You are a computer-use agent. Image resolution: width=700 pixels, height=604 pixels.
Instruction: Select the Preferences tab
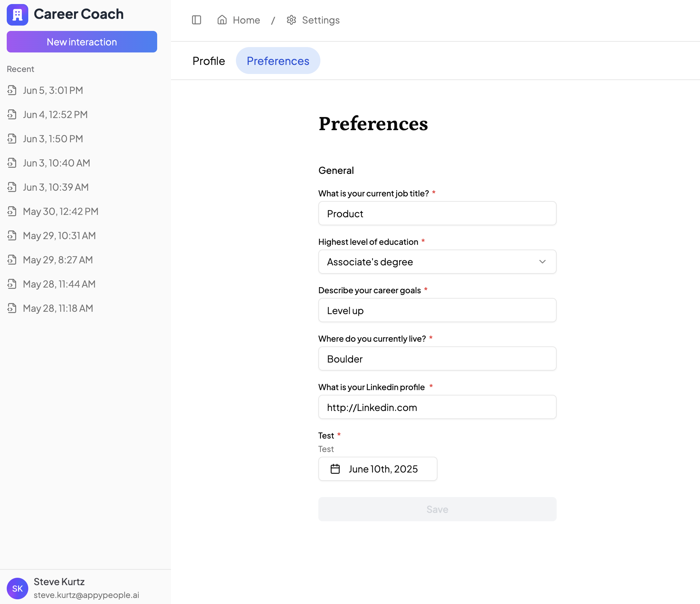point(278,61)
